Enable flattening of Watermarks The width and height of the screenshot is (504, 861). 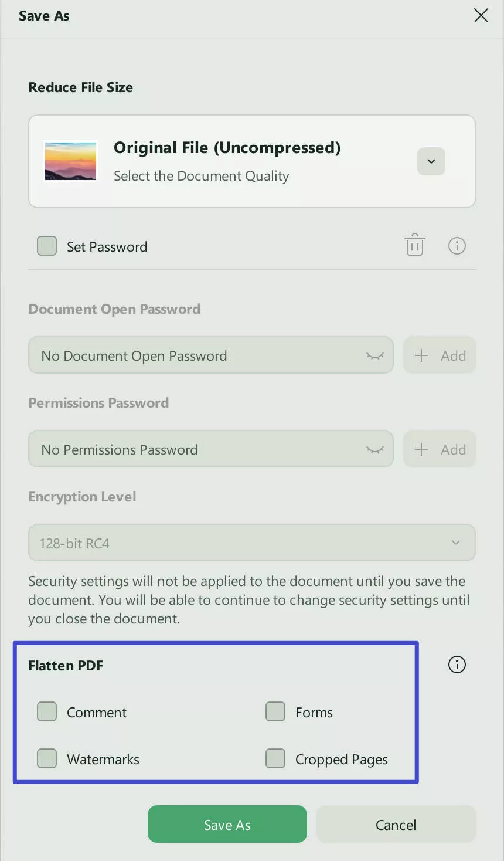pos(46,758)
